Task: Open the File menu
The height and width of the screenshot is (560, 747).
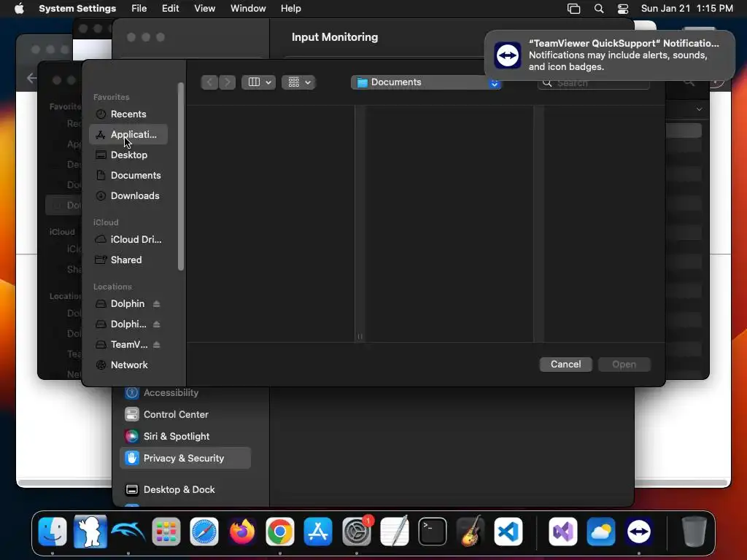Action: (139, 9)
